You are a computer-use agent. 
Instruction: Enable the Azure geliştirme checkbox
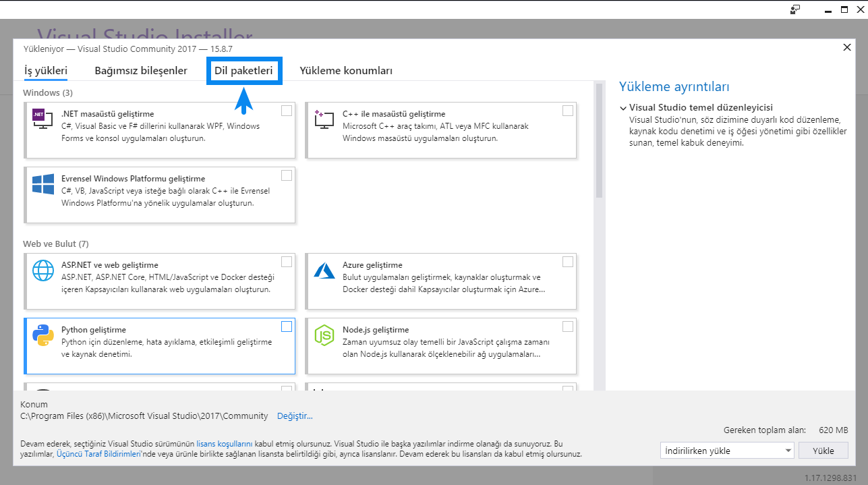[568, 262]
